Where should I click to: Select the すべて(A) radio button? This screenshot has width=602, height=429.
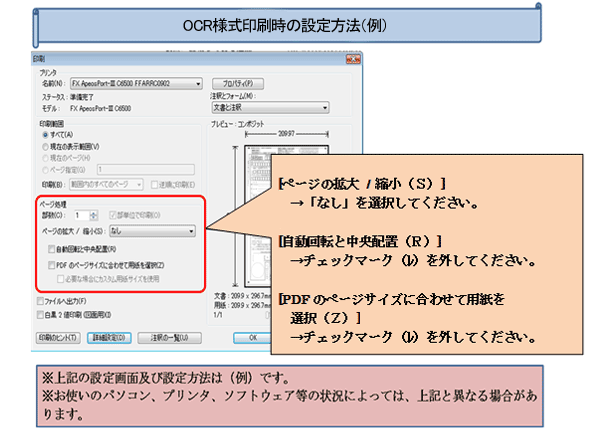(45, 133)
